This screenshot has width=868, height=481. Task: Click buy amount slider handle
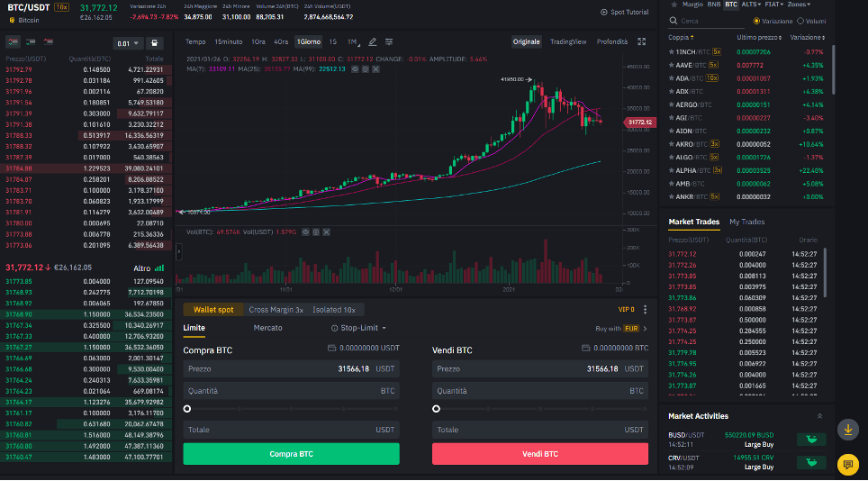pyautogui.click(x=187, y=409)
